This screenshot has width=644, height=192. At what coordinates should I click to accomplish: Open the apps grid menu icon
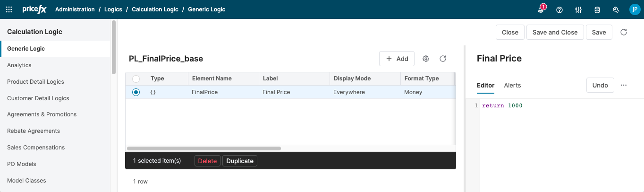[9, 9]
